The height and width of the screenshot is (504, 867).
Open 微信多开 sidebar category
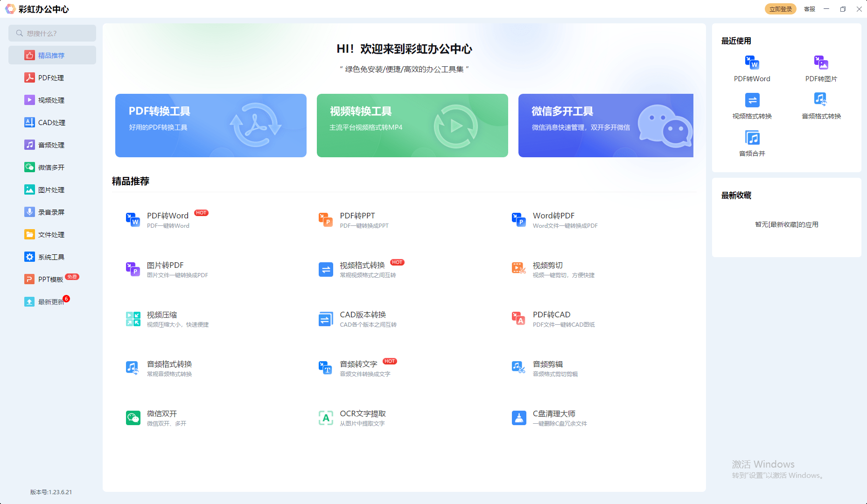[52, 167]
